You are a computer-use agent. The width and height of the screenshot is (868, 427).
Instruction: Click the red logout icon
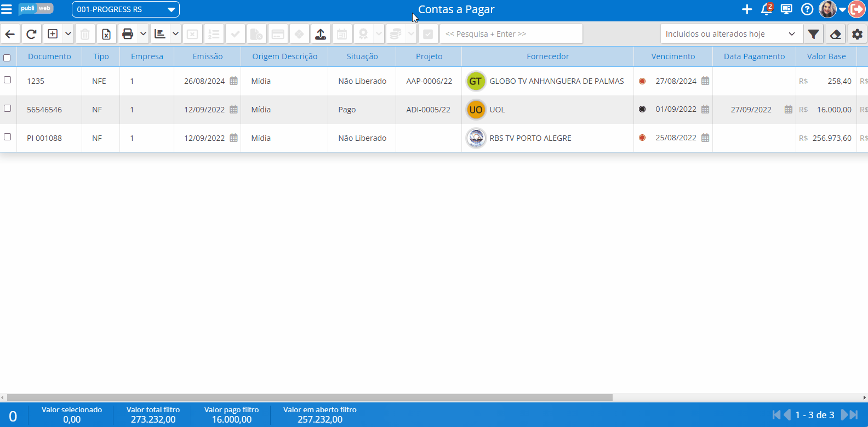pyautogui.click(x=857, y=9)
